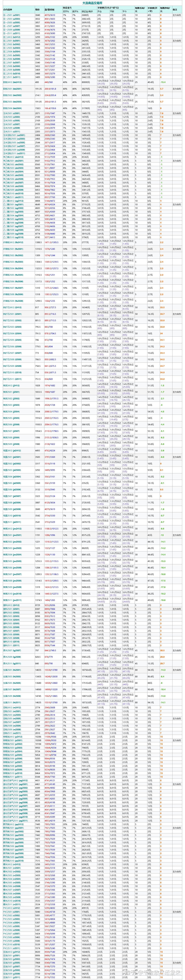This screenshot has height=980, width=185.
Task: Open the 苯乙烯2412 (eb2412) contract
Action: [x=13, y=157]
